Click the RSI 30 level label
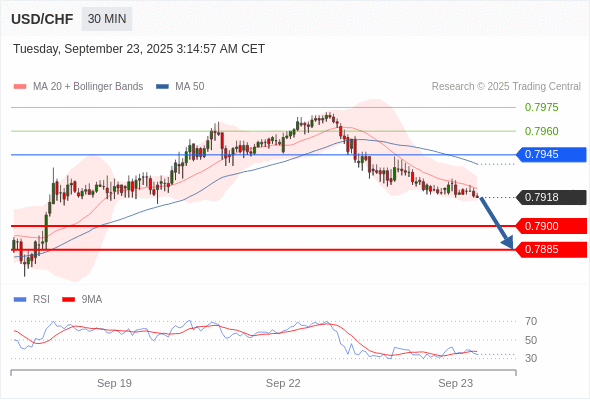The image size is (590, 400). [x=531, y=358]
